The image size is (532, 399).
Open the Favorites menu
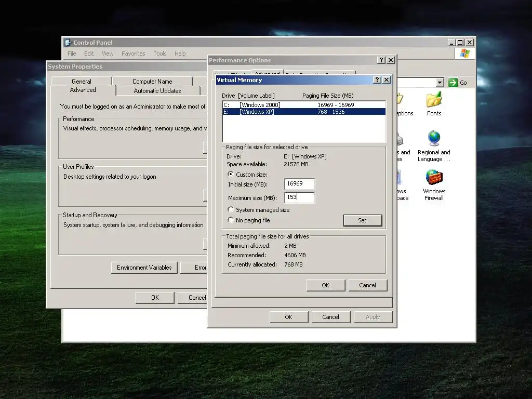134,54
